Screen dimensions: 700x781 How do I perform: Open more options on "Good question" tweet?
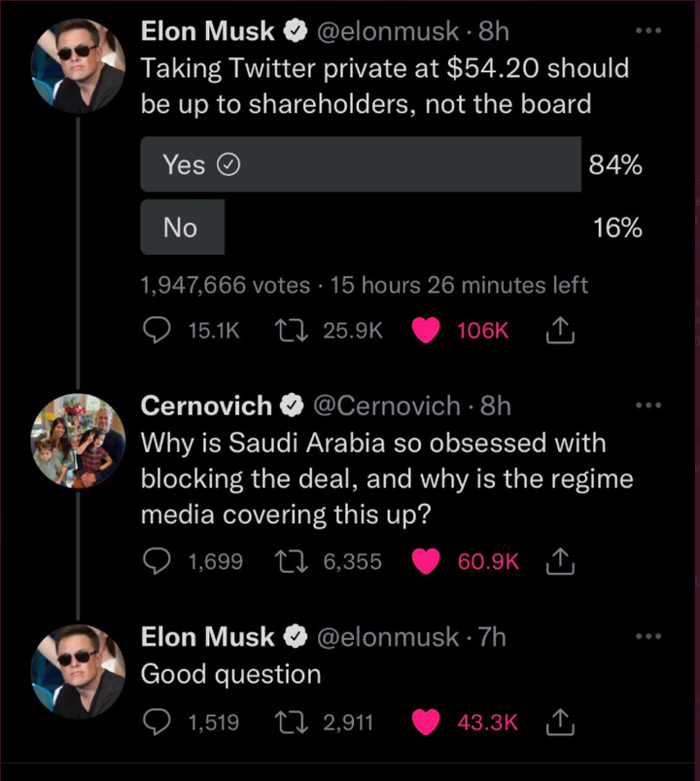(647, 637)
